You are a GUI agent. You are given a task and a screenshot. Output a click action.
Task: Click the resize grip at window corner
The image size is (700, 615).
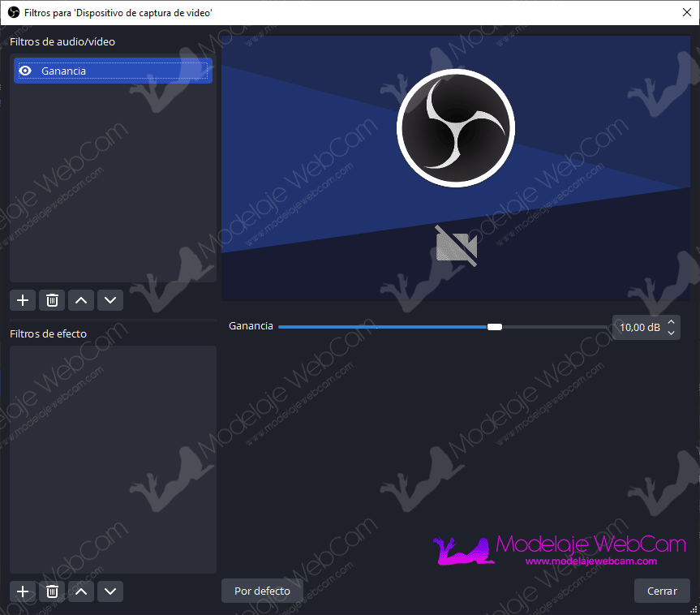[694, 609]
